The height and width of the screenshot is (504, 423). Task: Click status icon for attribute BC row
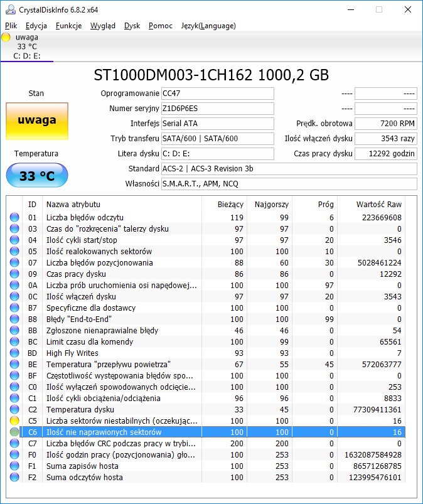(14, 341)
